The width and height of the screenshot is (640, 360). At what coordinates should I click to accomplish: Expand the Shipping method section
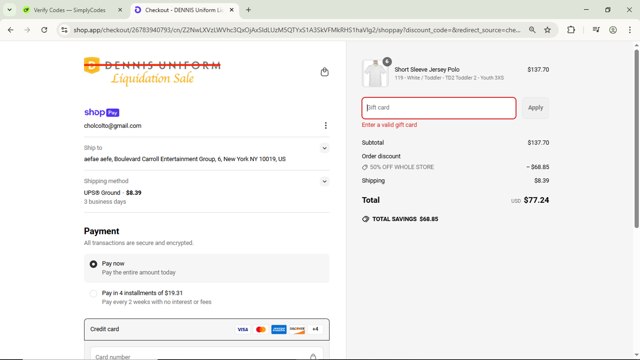tap(324, 181)
